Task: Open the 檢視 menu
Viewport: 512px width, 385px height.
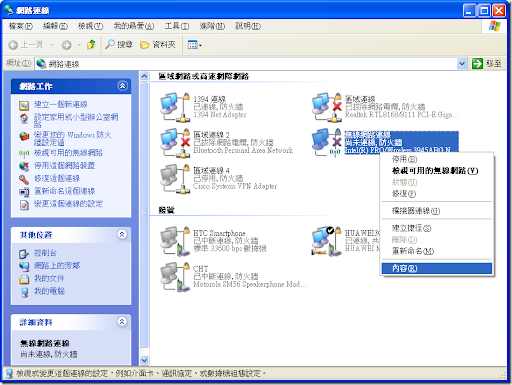Action: pos(90,26)
